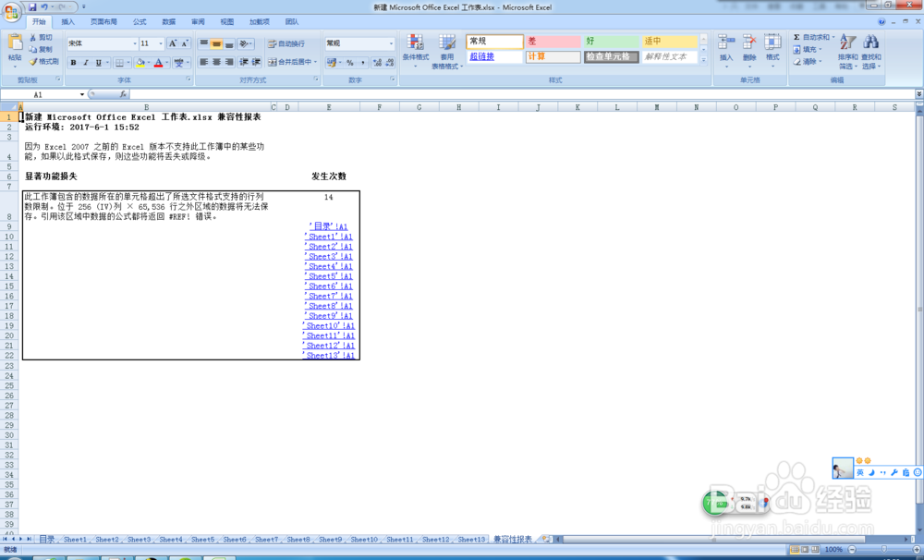Decrease indent in alignment group

(243, 62)
